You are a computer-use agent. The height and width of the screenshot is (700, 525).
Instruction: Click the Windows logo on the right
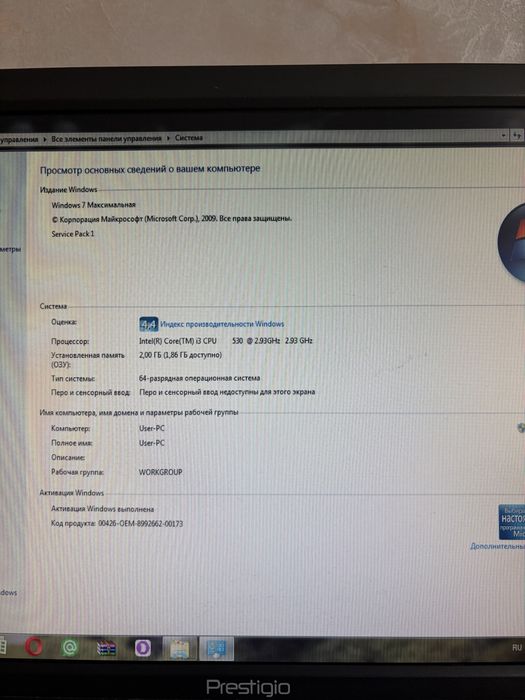click(x=512, y=242)
